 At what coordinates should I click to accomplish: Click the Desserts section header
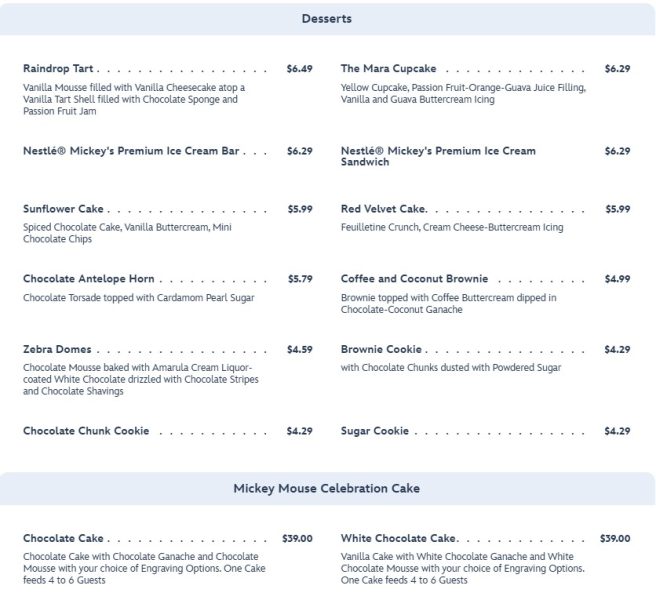pos(327,19)
